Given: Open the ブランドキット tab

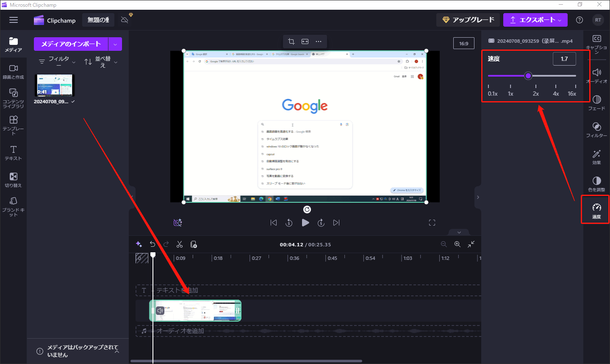Looking at the screenshot, I should [x=13, y=207].
